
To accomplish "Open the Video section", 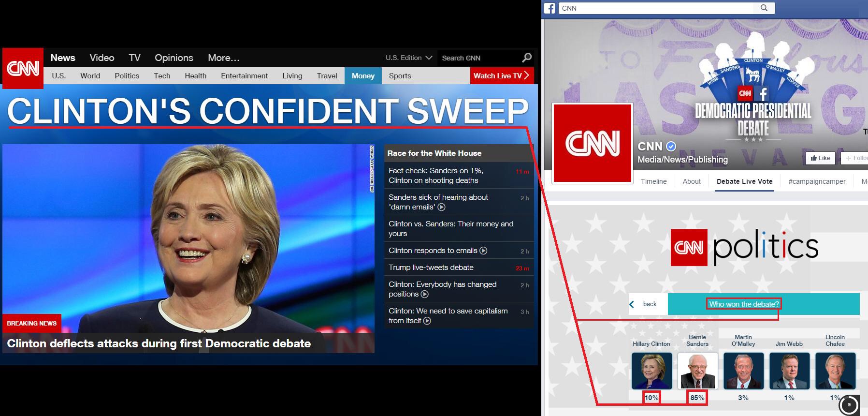I will tap(102, 58).
